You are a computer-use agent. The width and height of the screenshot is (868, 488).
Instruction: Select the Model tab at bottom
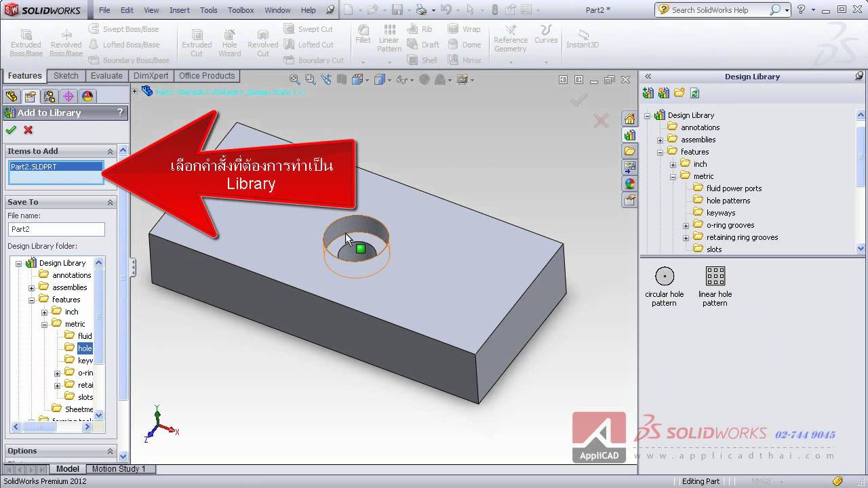(67, 469)
